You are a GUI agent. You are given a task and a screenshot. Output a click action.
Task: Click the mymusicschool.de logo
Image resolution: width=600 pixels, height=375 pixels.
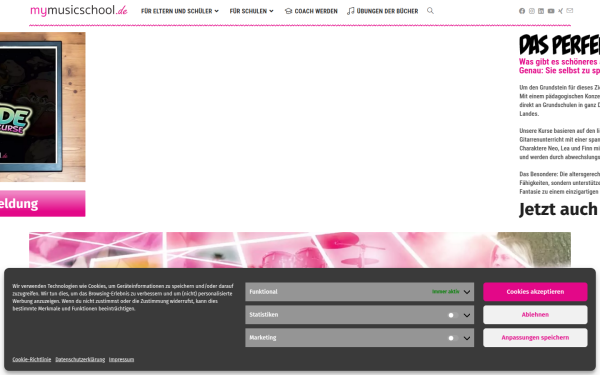click(79, 10)
